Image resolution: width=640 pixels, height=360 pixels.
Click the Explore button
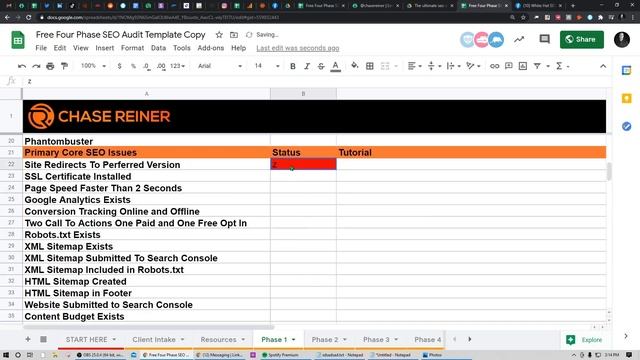coord(584,340)
